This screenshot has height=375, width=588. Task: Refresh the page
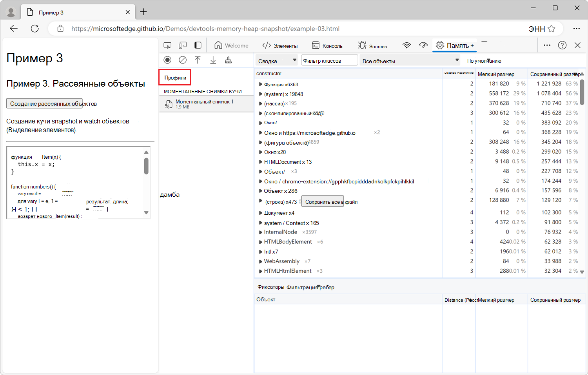click(x=35, y=28)
